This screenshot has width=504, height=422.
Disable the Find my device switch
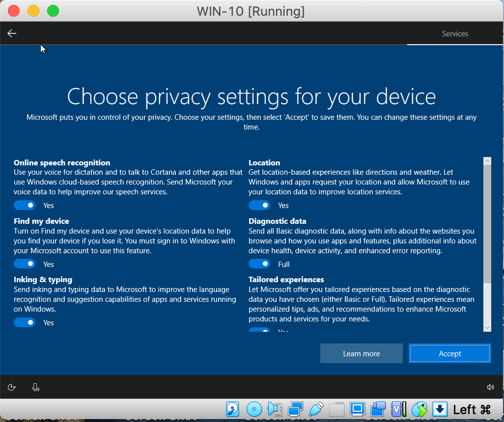coord(25,264)
